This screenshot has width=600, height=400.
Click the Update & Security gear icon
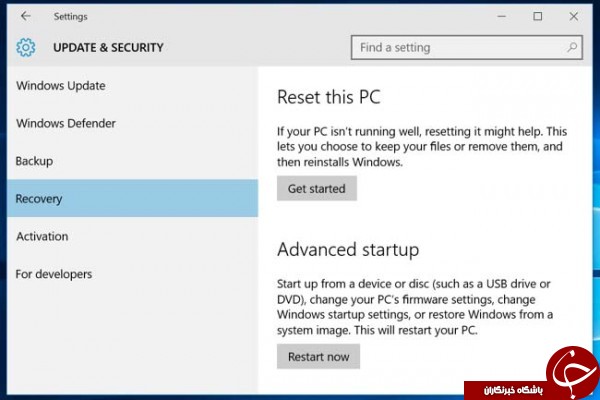click(x=26, y=47)
